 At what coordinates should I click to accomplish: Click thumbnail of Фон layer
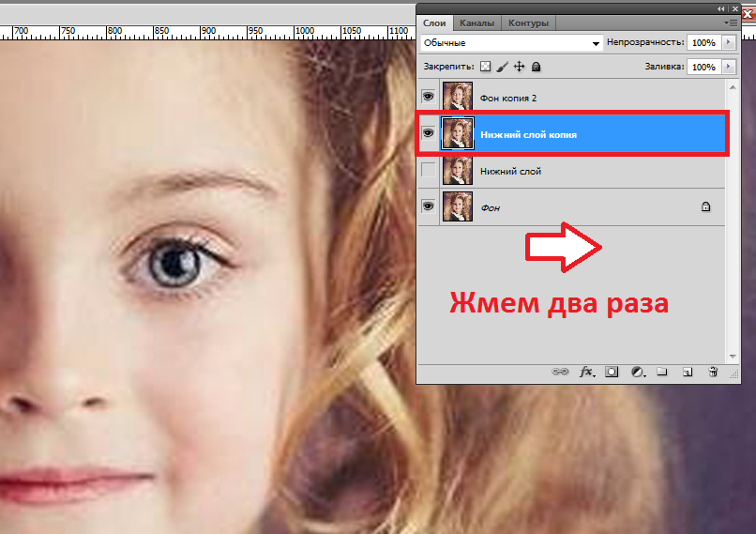point(458,206)
